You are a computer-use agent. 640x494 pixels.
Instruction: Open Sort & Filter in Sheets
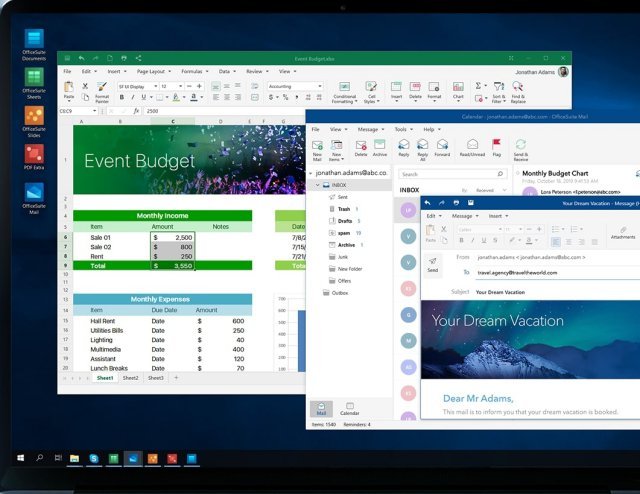click(x=499, y=92)
